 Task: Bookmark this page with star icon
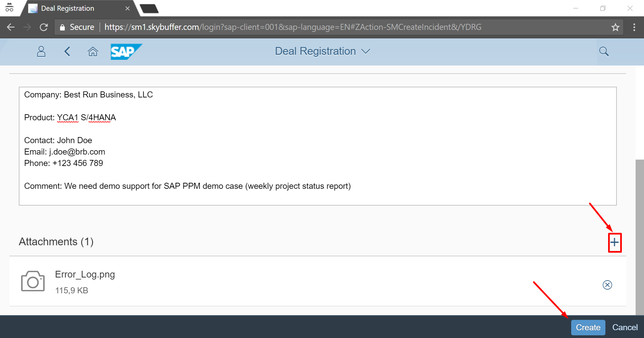point(615,27)
